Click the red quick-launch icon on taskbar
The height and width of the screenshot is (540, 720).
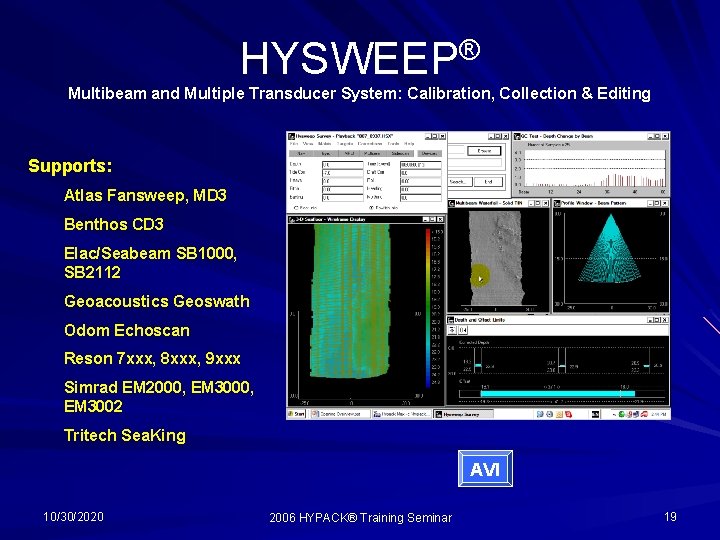[x=568, y=414]
